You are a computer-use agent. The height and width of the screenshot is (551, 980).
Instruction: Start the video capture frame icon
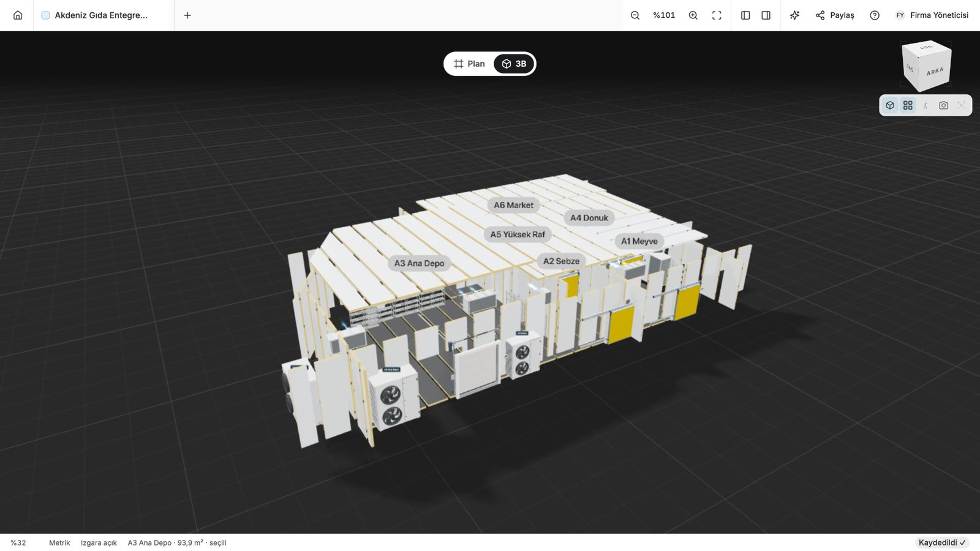[961, 105]
